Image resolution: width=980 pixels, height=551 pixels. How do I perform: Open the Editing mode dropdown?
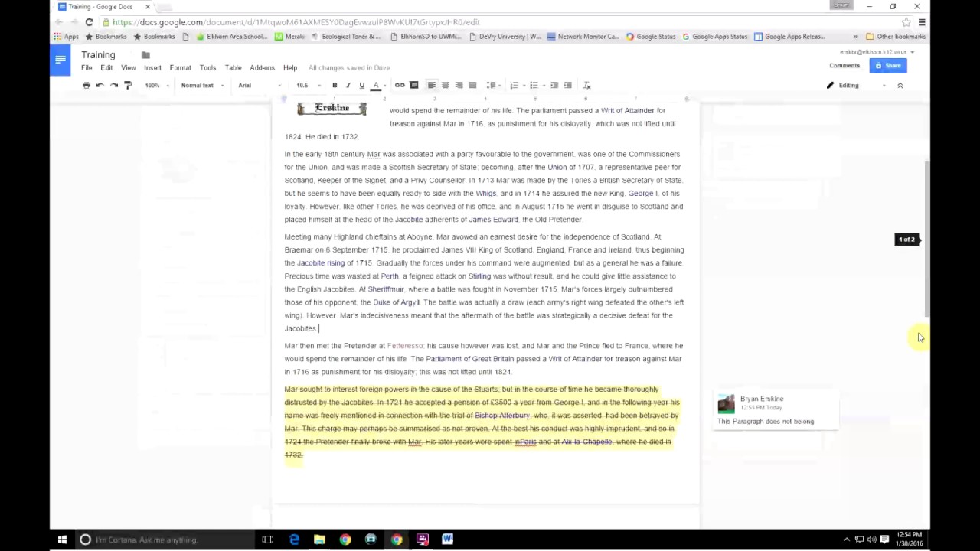tap(856, 85)
